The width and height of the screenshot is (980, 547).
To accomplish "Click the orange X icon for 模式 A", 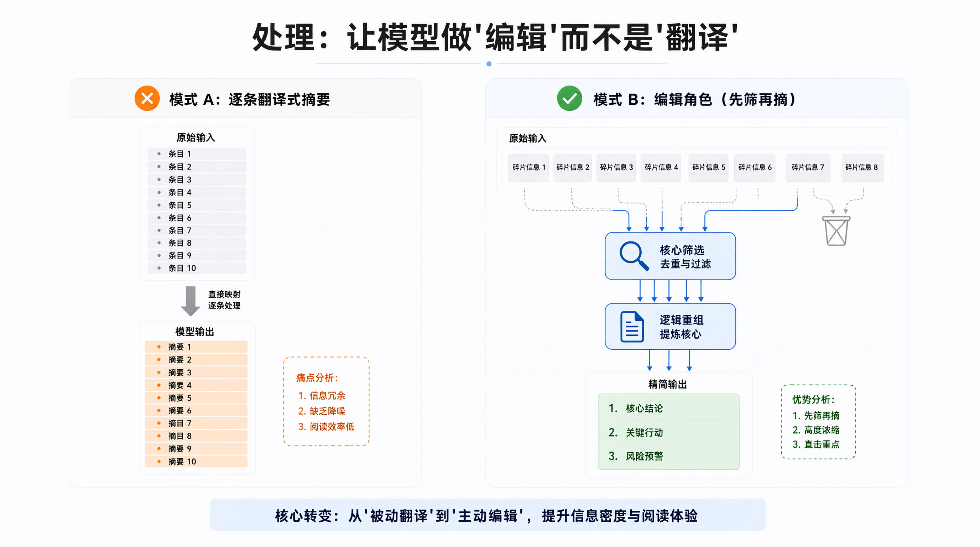I will click(147, 99).
